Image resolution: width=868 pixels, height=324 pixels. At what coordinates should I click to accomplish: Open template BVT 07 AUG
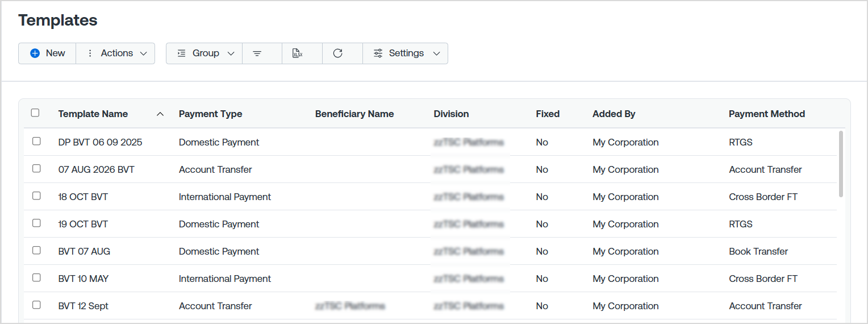84,252
